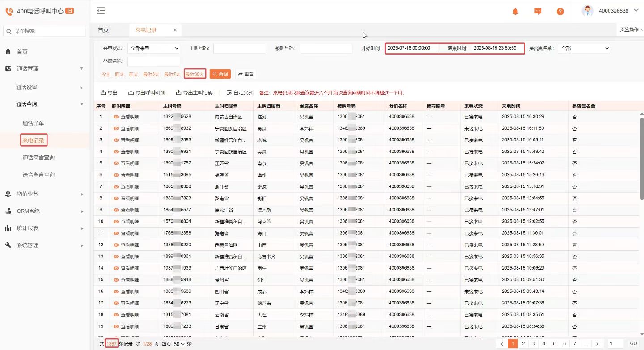Change the per-page count dropdown

(179, 344)
